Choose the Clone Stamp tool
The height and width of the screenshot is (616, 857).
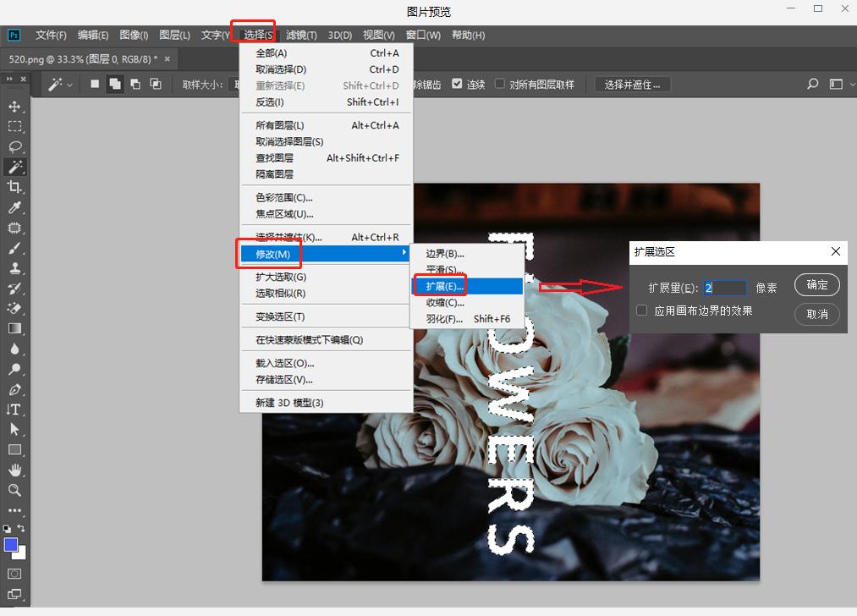tap(14, 268)
